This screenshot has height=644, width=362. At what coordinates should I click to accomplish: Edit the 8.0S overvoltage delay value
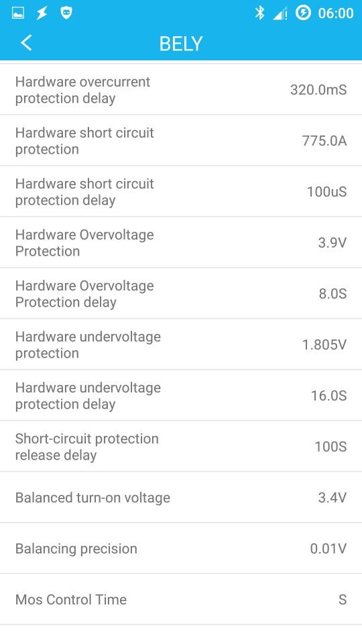tap(333, 294)
